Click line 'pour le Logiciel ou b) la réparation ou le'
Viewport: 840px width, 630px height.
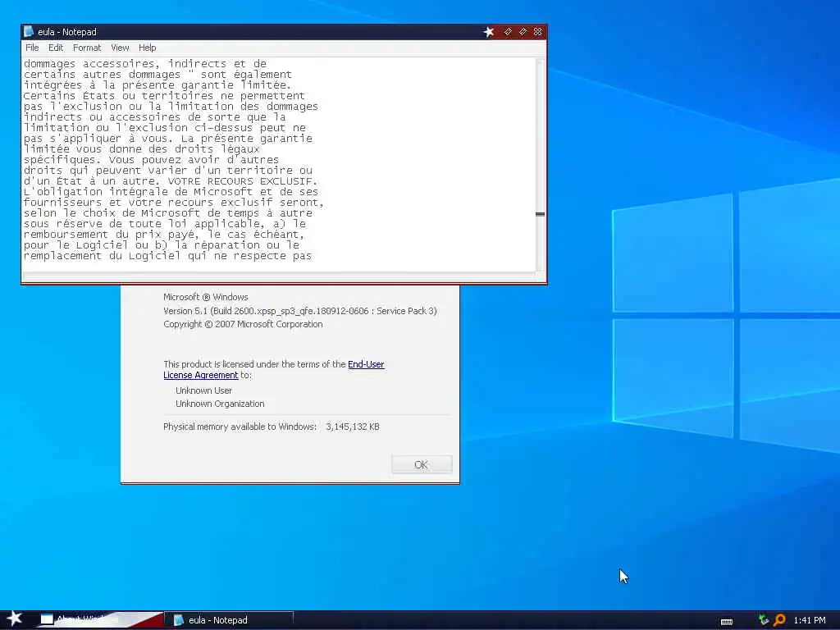pyautogui.click(x=162, y=246)
